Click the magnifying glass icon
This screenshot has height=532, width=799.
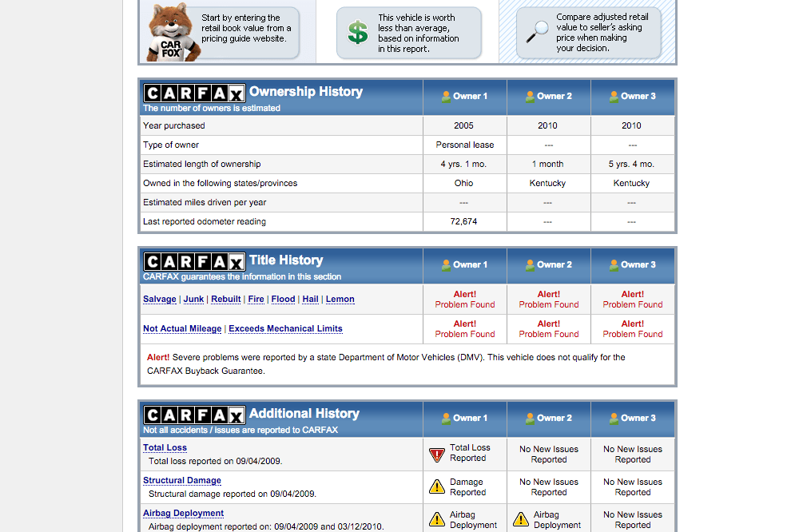[538, 32]
